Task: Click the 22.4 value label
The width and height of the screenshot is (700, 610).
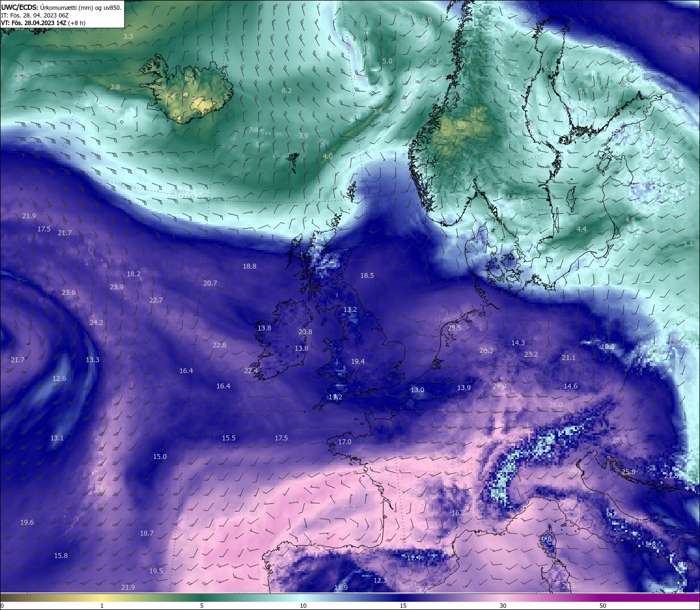Action: (x=251, y=371)
